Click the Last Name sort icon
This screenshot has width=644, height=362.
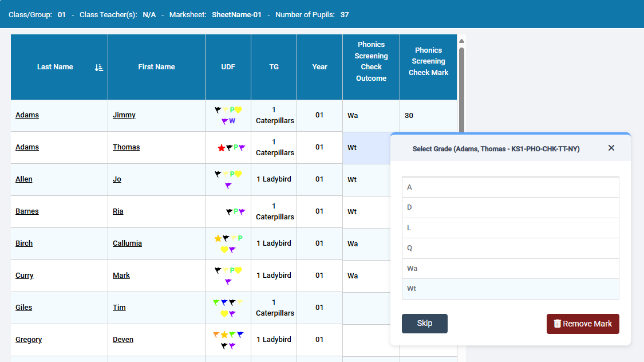[x=98, y=68]
